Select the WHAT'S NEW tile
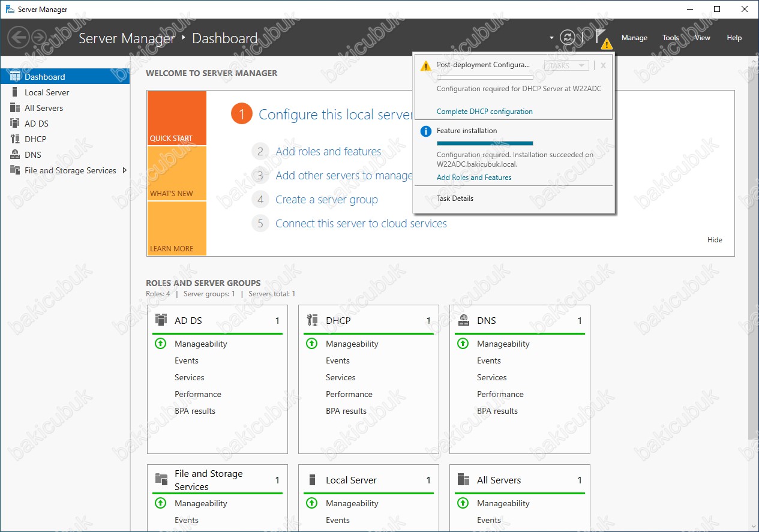759x532 pixels. 176,173
